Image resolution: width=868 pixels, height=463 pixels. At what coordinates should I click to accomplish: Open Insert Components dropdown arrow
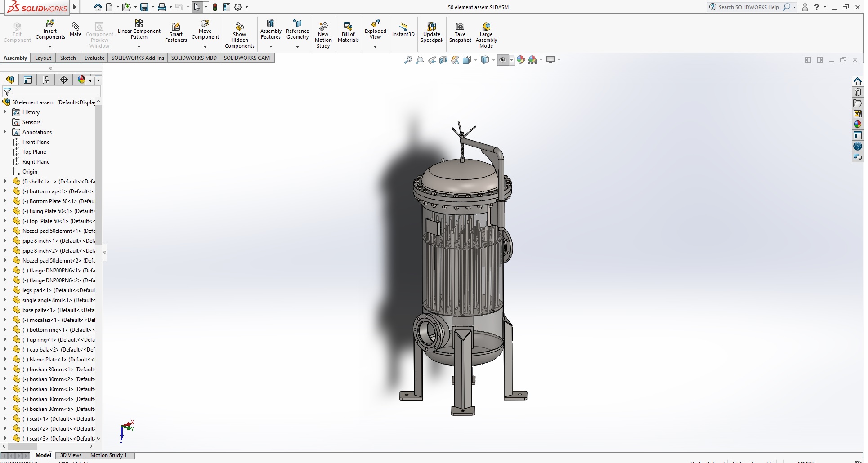coord(50,47)
